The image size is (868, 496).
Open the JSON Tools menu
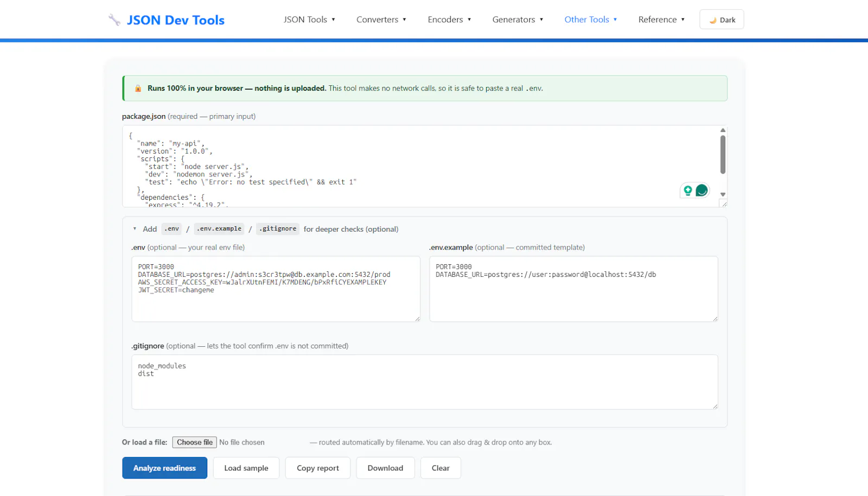[x=309, y=20]
